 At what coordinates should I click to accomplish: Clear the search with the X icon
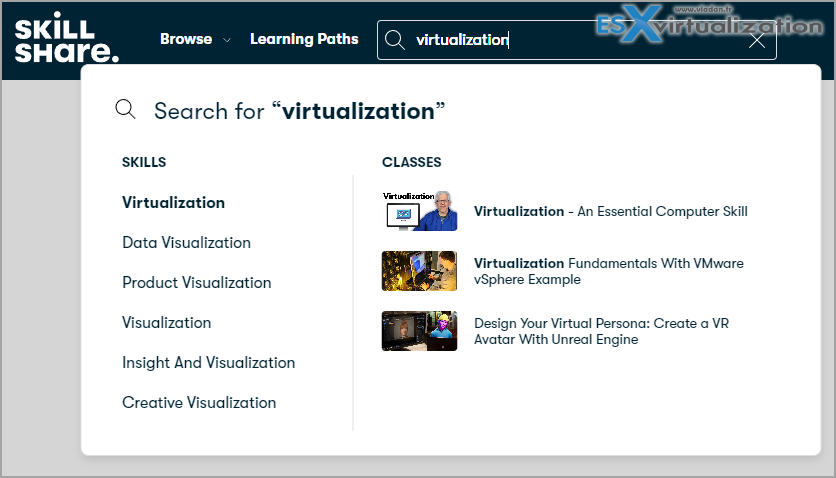[757, 40]
